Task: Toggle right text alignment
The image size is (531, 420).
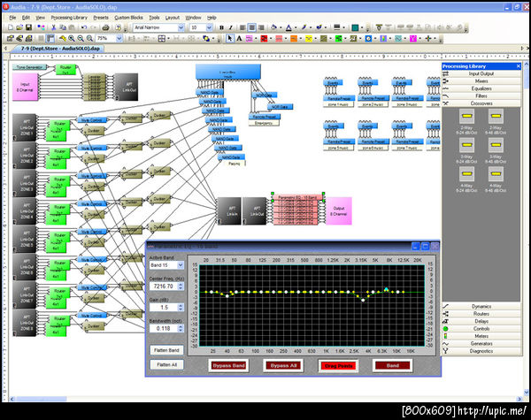Action: [x=261, y=27]
